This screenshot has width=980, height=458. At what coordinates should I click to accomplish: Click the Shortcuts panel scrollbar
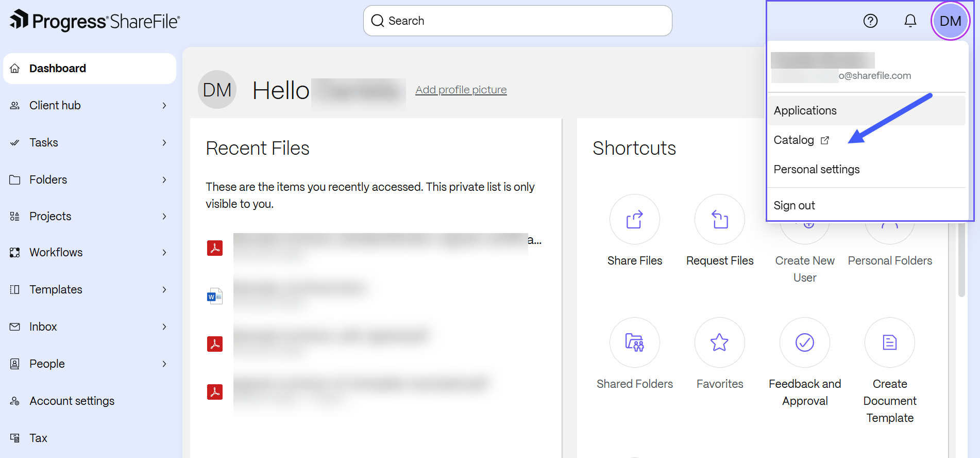961,259
